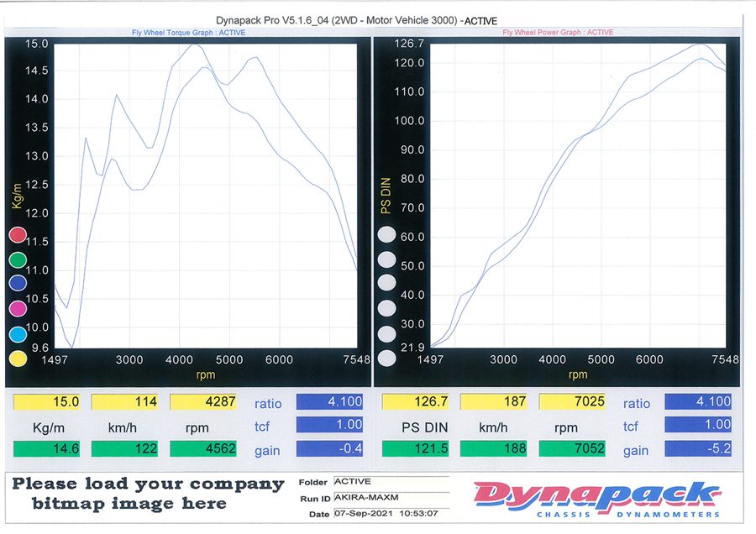Click the yellow 114 km/h field
Screen dimensions: 756x534
click(x=124, y=401)
